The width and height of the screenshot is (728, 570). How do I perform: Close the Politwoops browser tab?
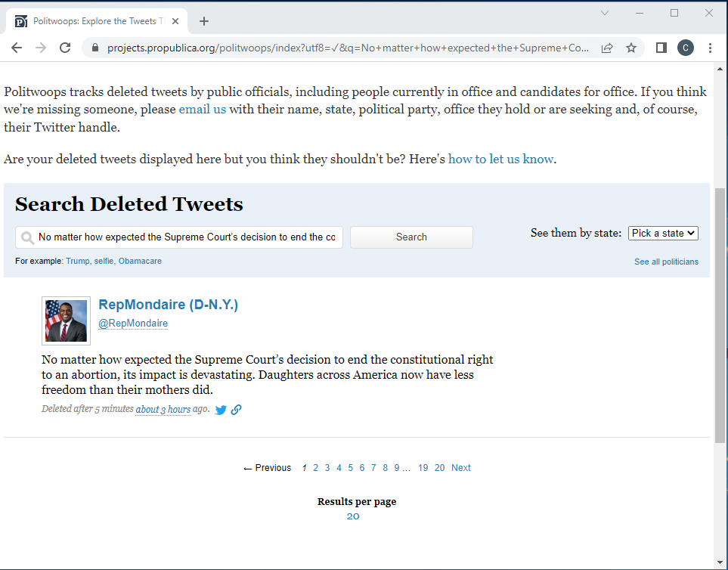point(175,21)
